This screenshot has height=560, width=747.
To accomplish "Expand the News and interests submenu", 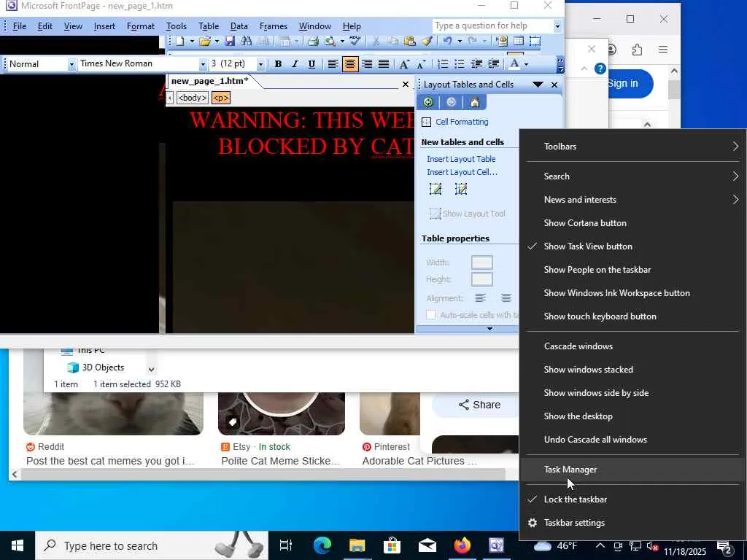I will point(632,200).
